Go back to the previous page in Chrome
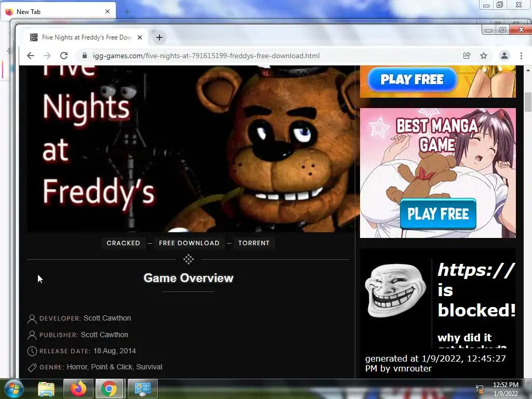 31,56
